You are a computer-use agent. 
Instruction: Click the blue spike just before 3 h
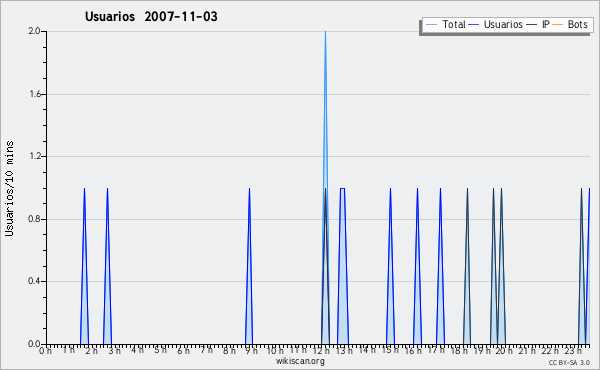(x=107, y=266)
